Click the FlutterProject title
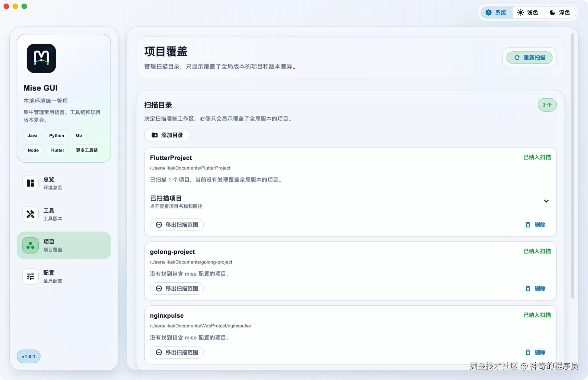 171,158
